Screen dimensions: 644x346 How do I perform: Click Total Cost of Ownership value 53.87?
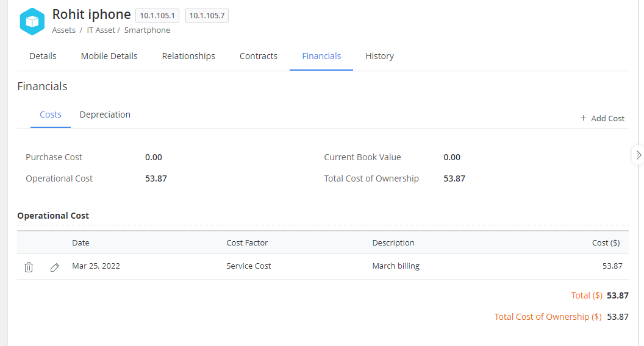[x=454, y=178]
